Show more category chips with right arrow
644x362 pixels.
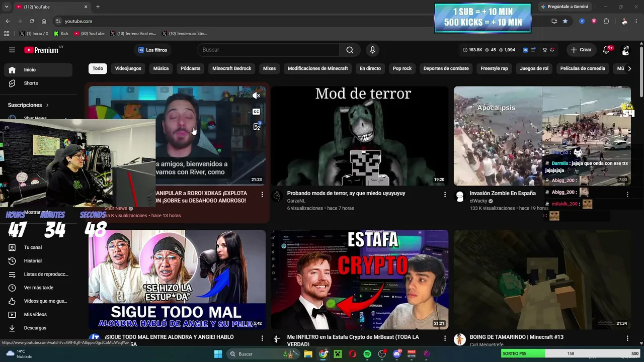pyautogui.click(x=629, y=68)
